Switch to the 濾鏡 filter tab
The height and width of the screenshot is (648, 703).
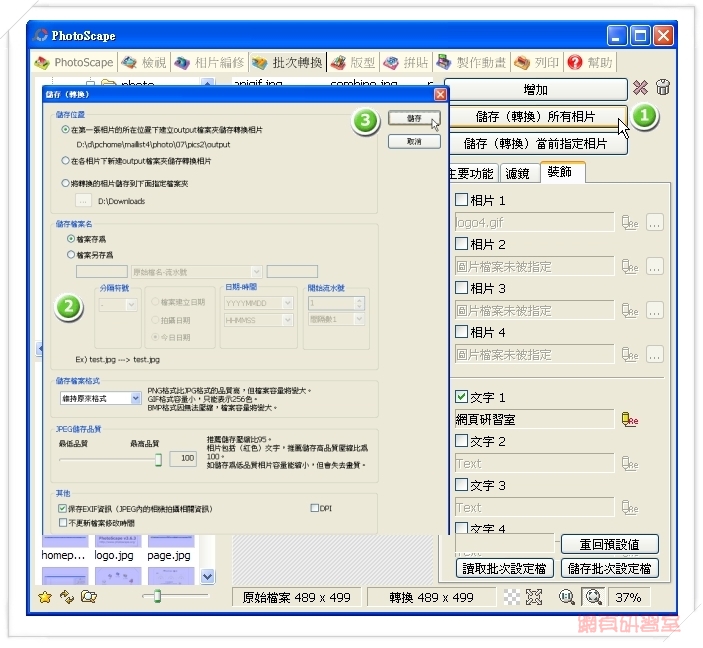pyautogui.click(x=518, y=174)
